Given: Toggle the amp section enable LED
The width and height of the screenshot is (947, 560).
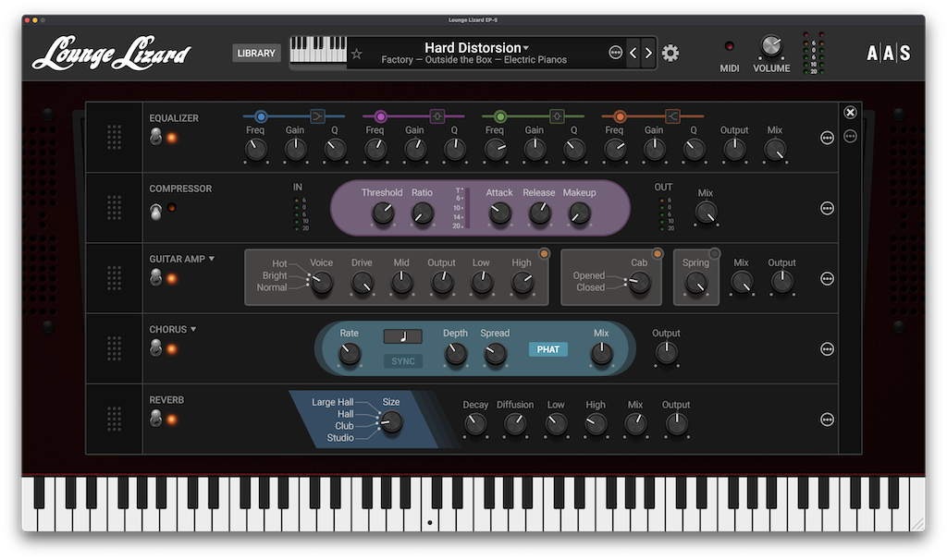Looking at the screenshot, I should coord(544,254).
